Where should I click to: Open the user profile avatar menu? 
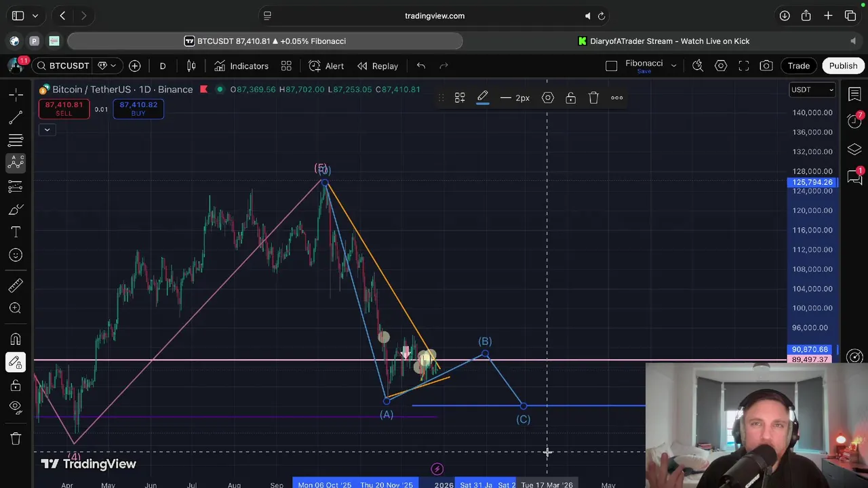pos(16,66)
